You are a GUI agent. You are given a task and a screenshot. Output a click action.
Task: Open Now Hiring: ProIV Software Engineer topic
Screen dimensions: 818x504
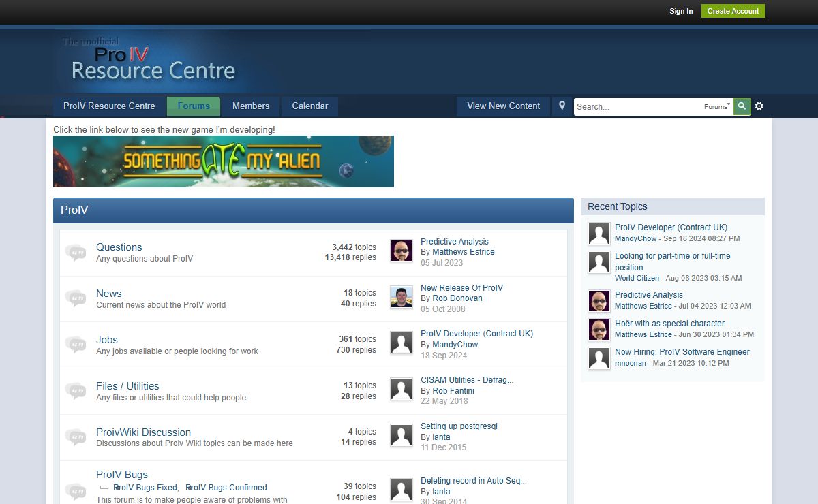point(682,352)
